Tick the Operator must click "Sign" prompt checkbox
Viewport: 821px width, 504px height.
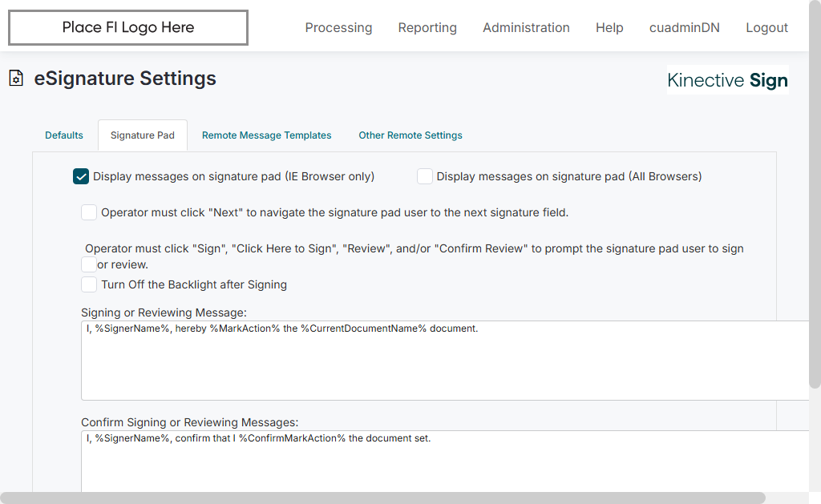point(89,264)
